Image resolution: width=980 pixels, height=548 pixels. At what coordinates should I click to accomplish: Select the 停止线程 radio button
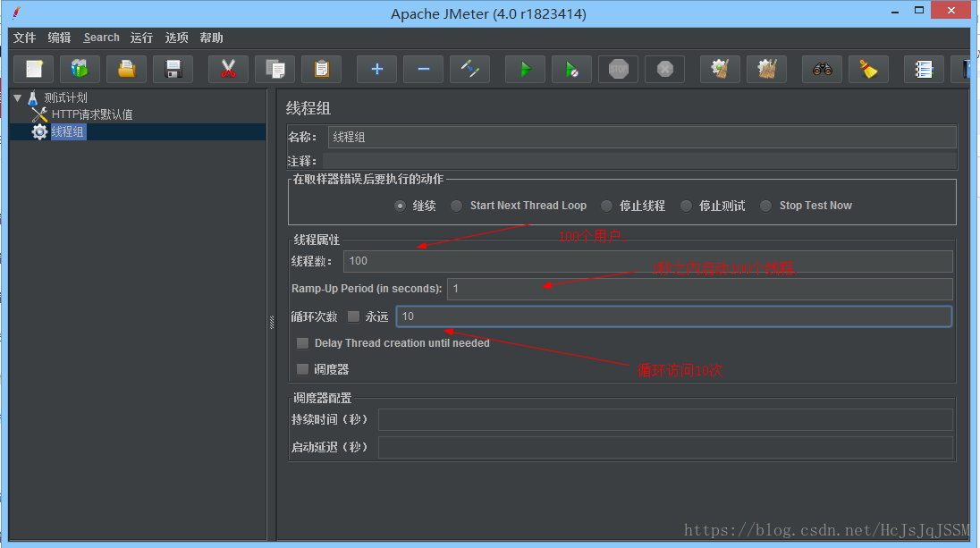click(606, 206)
